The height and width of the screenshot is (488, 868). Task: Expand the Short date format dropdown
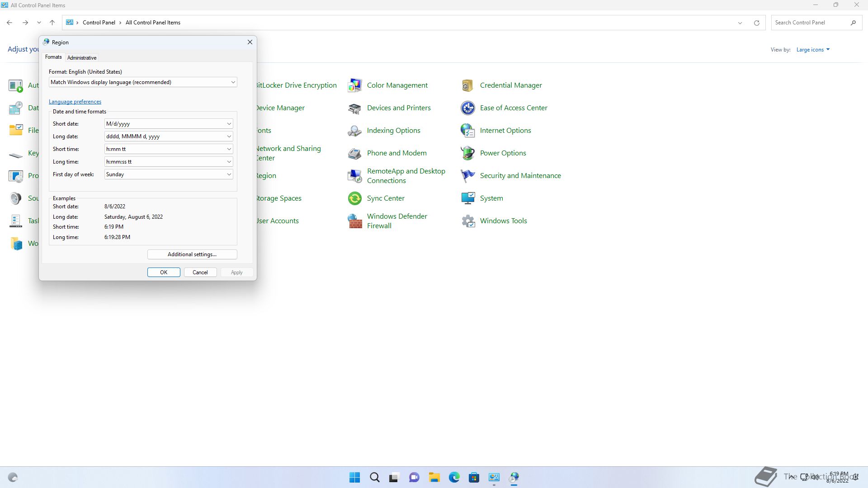229,124
